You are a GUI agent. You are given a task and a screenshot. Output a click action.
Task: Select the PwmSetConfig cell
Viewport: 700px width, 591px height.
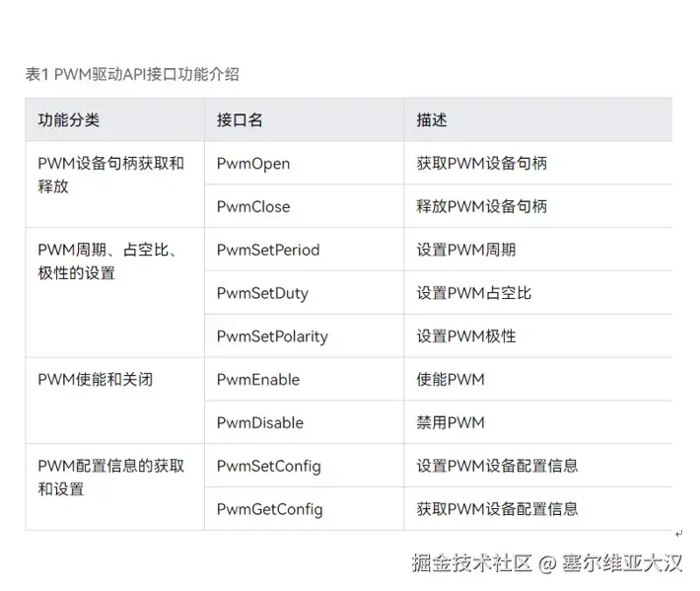(x=269, y=467)
